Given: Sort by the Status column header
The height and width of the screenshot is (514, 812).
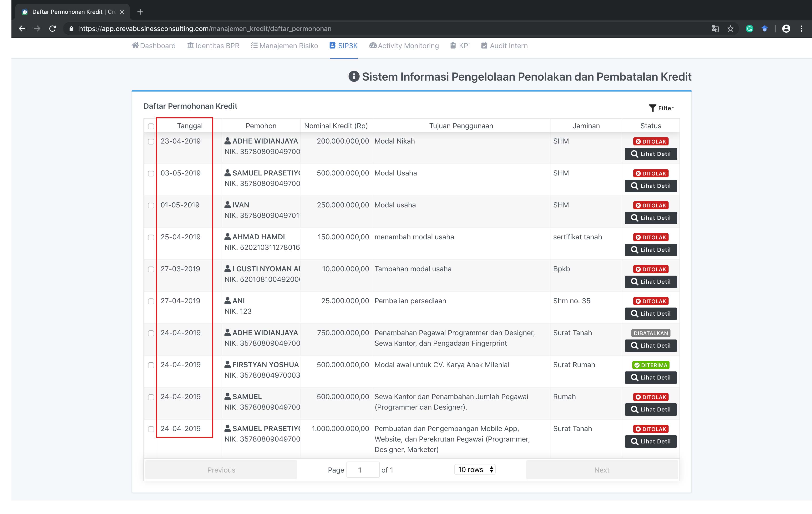Looking at the screenshot, I should [x=650, y=126].
